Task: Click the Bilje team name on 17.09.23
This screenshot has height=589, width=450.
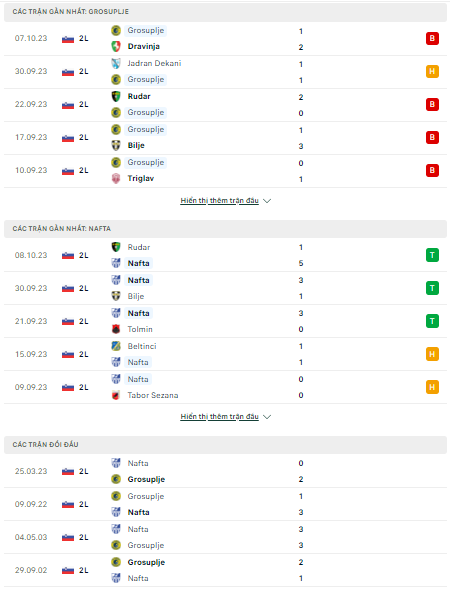Action: (x=136, y=146)
